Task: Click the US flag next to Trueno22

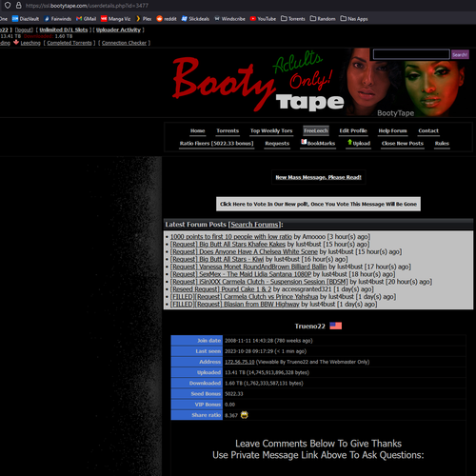Action: (x=336, y=326)
